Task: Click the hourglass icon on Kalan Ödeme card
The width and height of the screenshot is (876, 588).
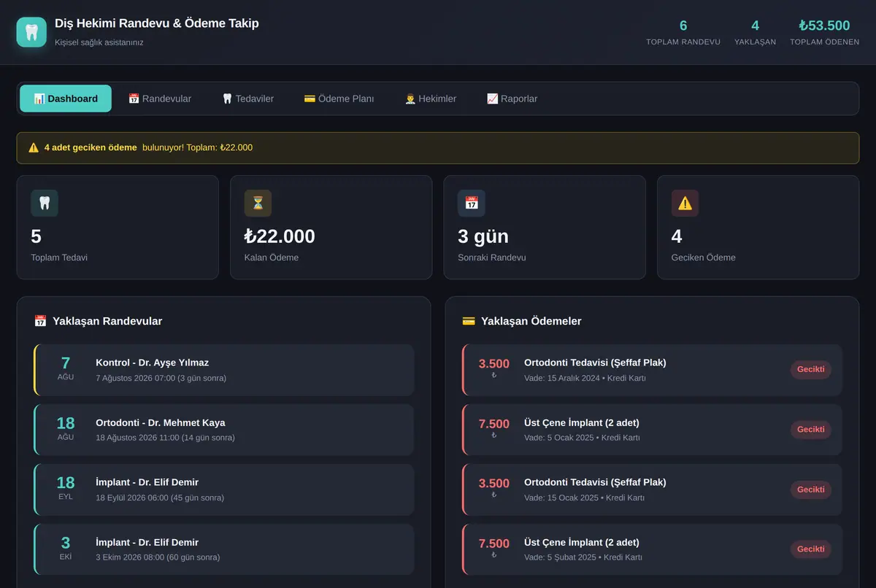Action: pyautogui.click(x=258, y=204)
